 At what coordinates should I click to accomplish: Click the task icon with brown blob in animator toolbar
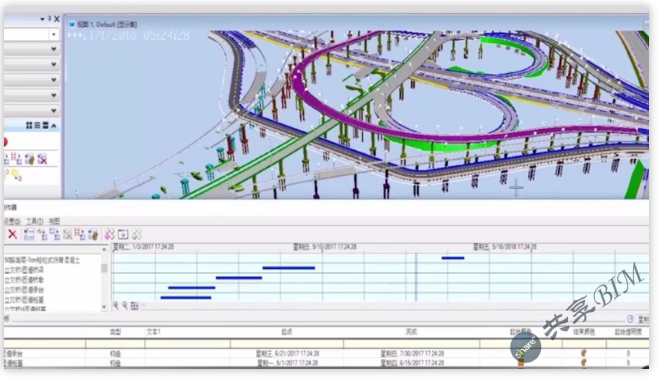coord(93,234)
